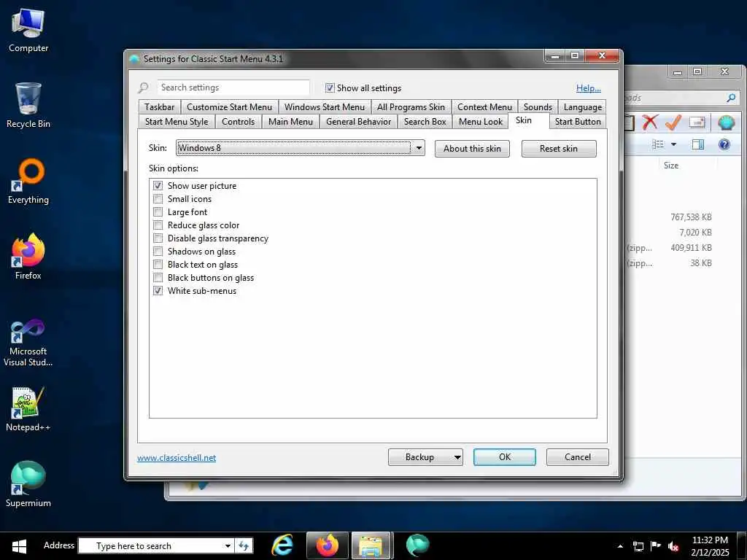Click the view layout icon in Explorer

(x=658, y=144)
